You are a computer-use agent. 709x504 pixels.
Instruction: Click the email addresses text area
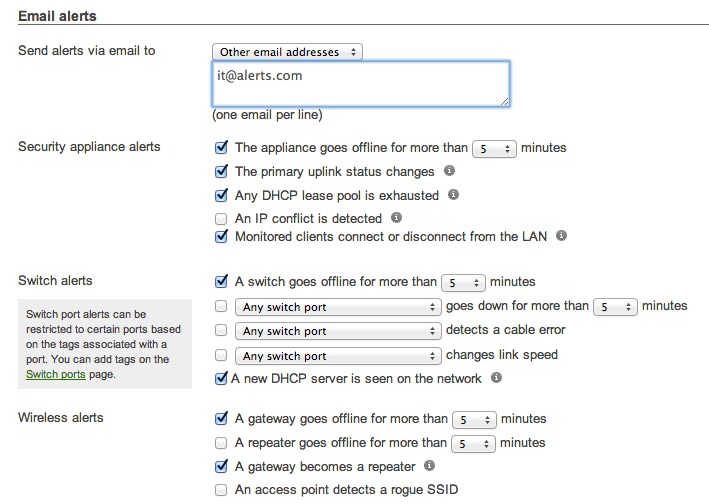tap(361, 84)
